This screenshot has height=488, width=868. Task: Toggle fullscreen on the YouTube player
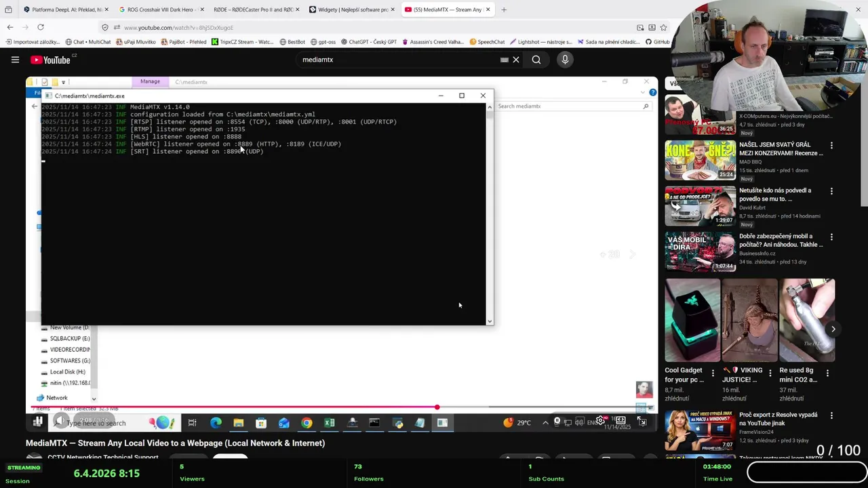[642, 421]
